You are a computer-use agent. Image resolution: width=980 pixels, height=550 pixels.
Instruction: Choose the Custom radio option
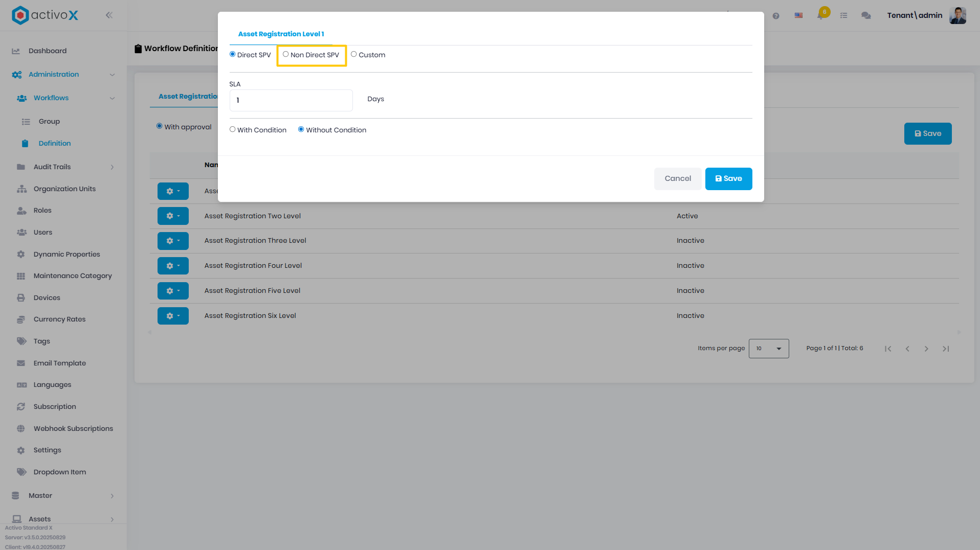(353, 54)
